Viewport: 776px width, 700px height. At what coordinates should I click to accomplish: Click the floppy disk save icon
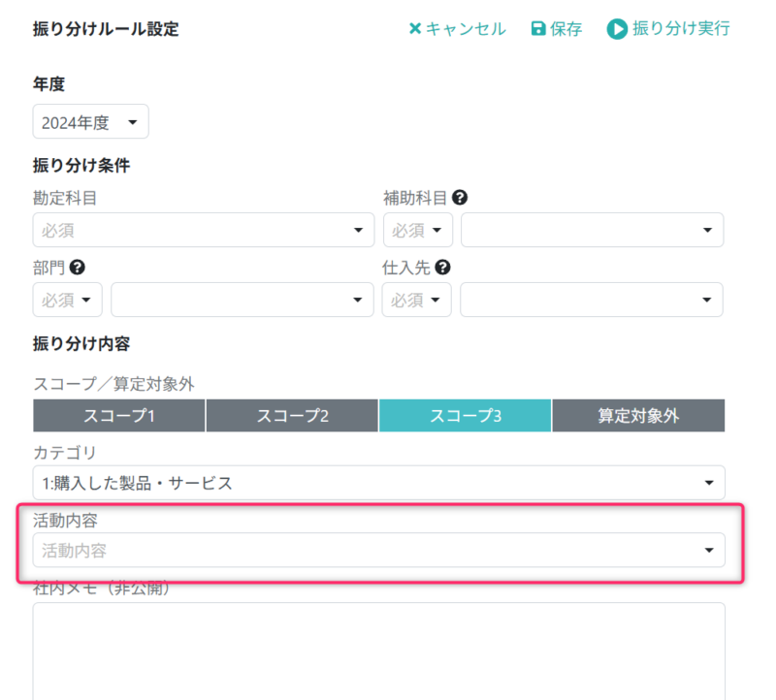tap(536, 29)
